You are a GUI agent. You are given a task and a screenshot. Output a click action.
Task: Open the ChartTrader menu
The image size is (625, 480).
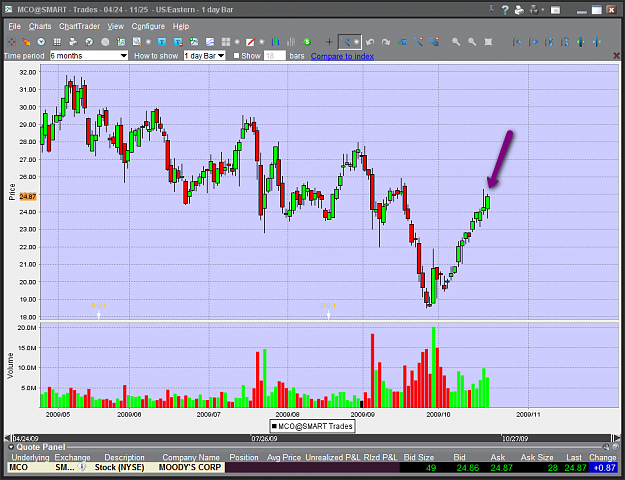[x=79, y=26]
